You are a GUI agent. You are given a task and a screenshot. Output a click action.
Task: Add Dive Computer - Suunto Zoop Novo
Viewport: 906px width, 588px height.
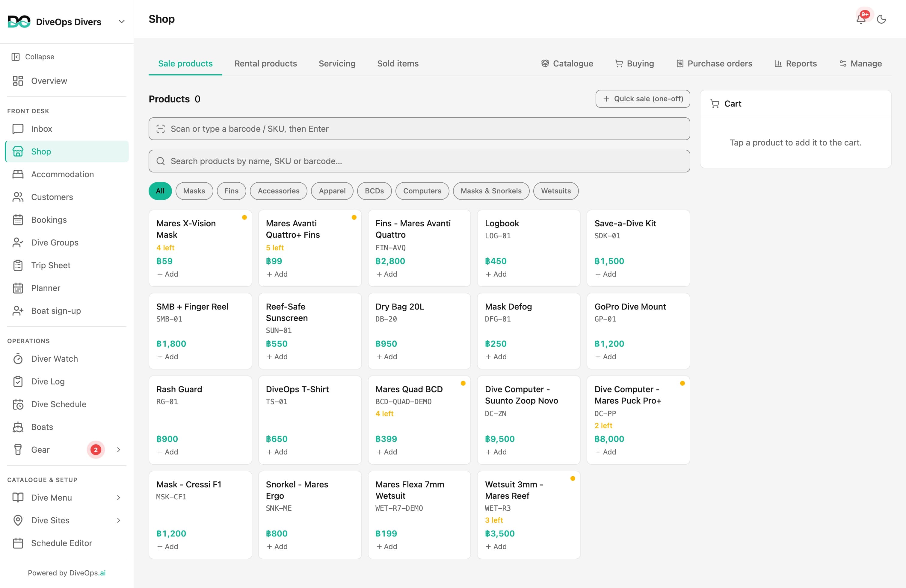pyautogui.click(x=496, y=452)
